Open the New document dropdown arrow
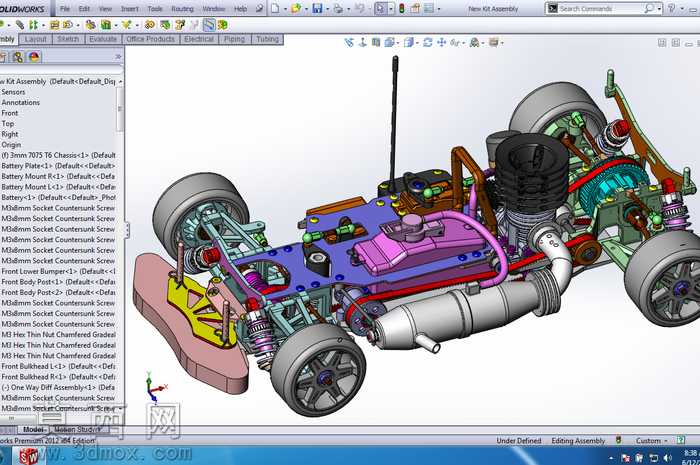The width and height of the screenshot is (700, 465). pyautogui.click(x=285, y=9)
